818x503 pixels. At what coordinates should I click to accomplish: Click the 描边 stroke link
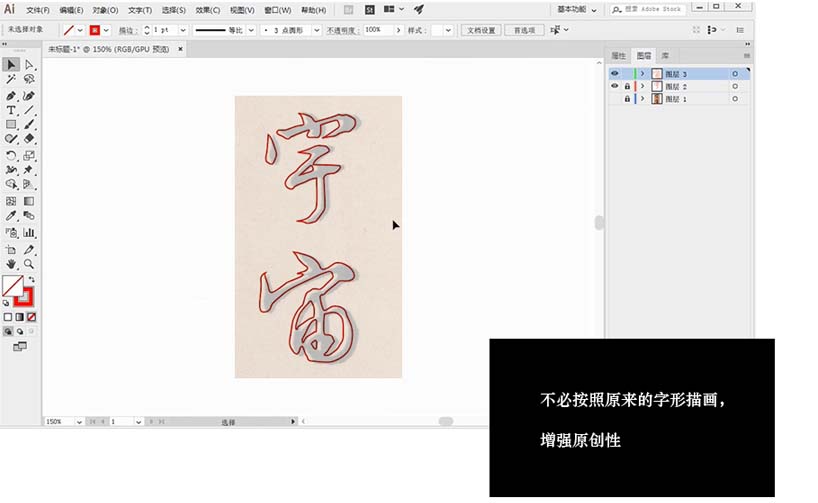coord(127,30)
